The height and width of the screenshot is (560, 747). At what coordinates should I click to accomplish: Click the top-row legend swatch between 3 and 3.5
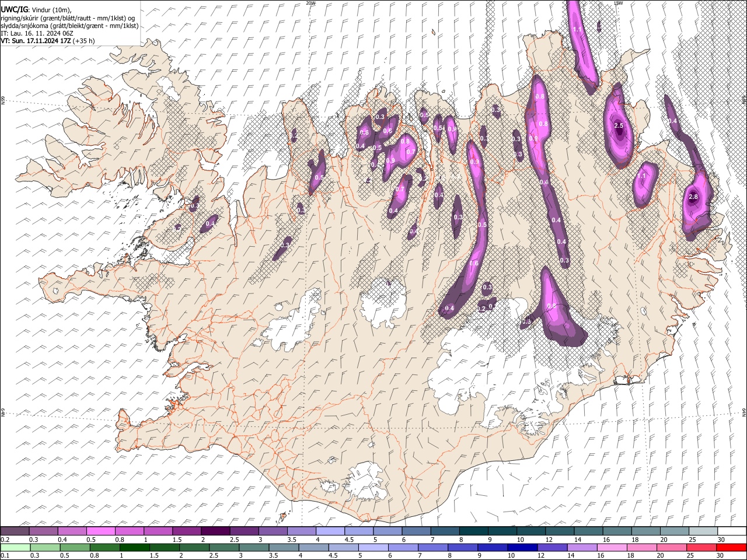[273, 531]
